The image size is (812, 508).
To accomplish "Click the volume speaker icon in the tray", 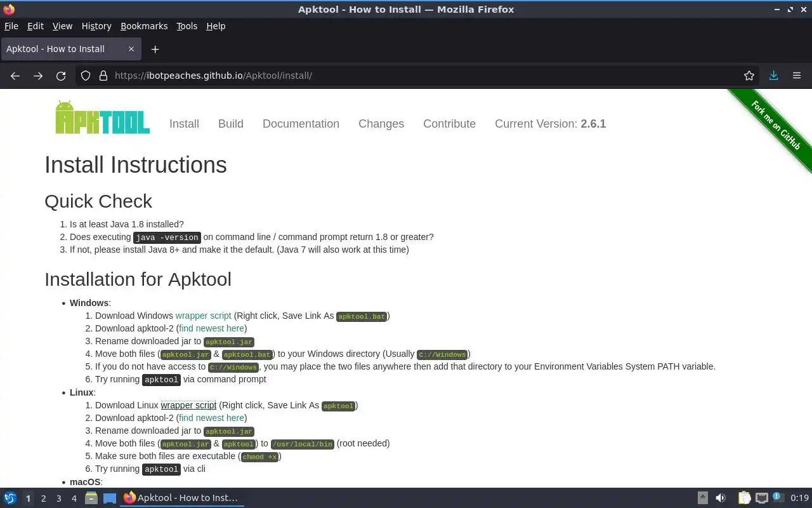I will pos(721,498).
